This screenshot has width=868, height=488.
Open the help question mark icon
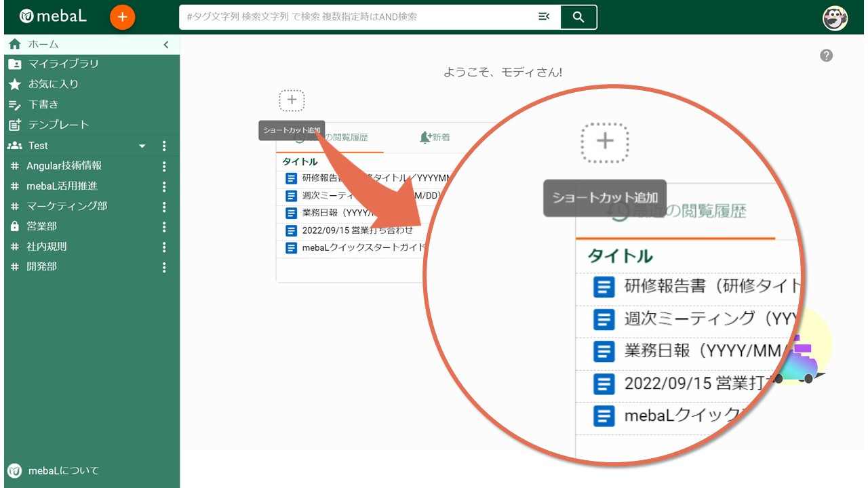[826, 56]
